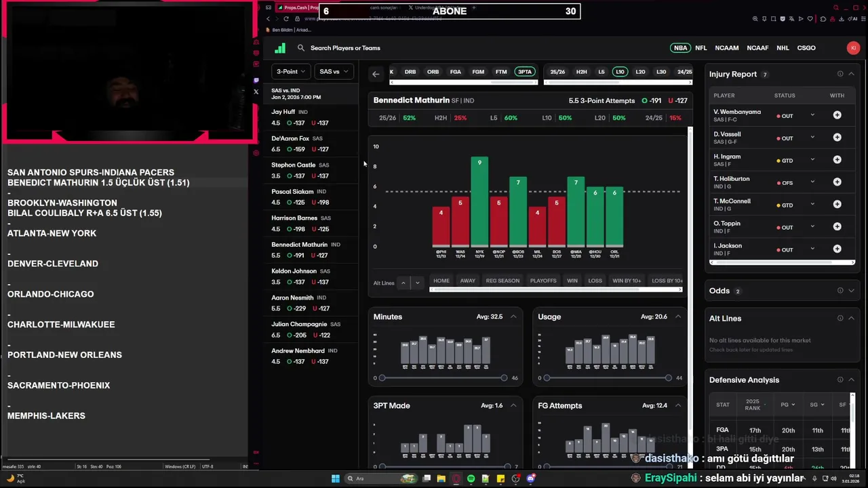Screen dimensions: 868x488
Task: Add V. Wembanyama to With filter
Action: [837, 115]
